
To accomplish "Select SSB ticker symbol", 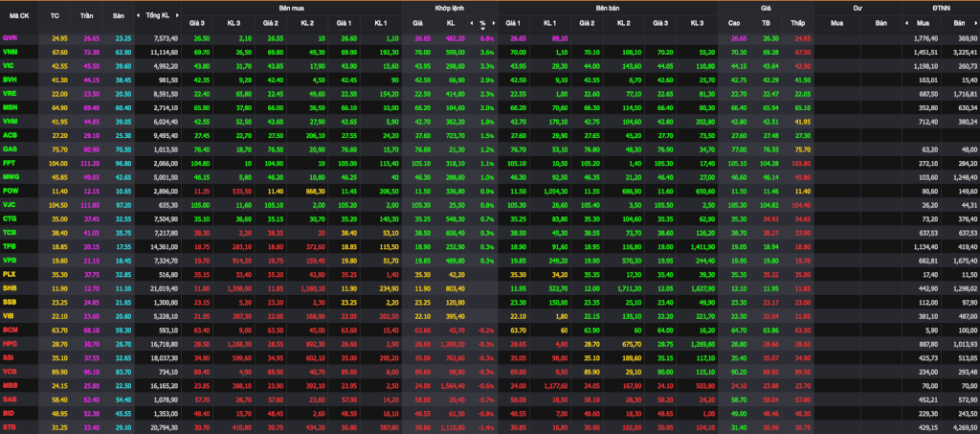I will click(10, 300).
